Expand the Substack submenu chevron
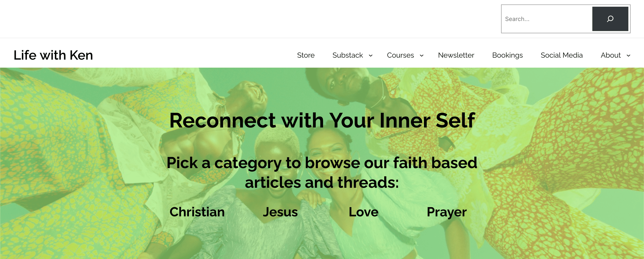 (371, 56)
